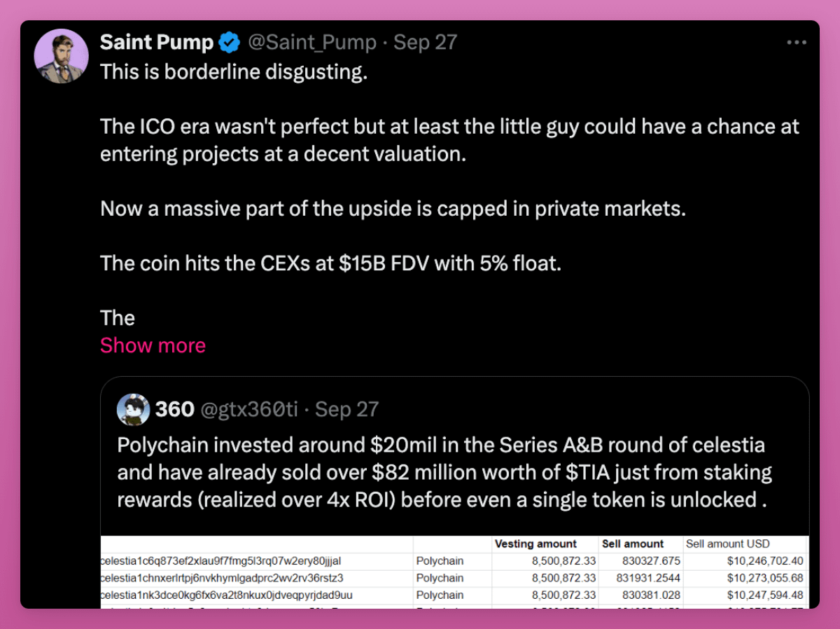Image resolution: width=840 pixels, height=629 pixels.
Task: Click the Sep 27 timestamp in quoted tweet
Action: [x=346, y=410]
